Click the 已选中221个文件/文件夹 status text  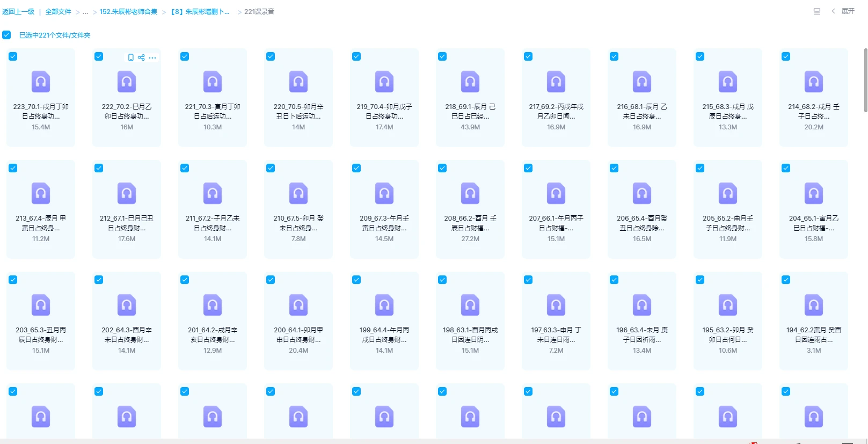click(x=55, y=35)
